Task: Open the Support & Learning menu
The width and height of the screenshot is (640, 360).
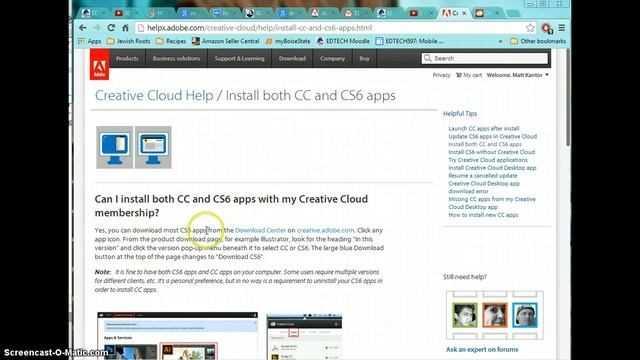Action: pyautogui.click(x=240, y=58)
